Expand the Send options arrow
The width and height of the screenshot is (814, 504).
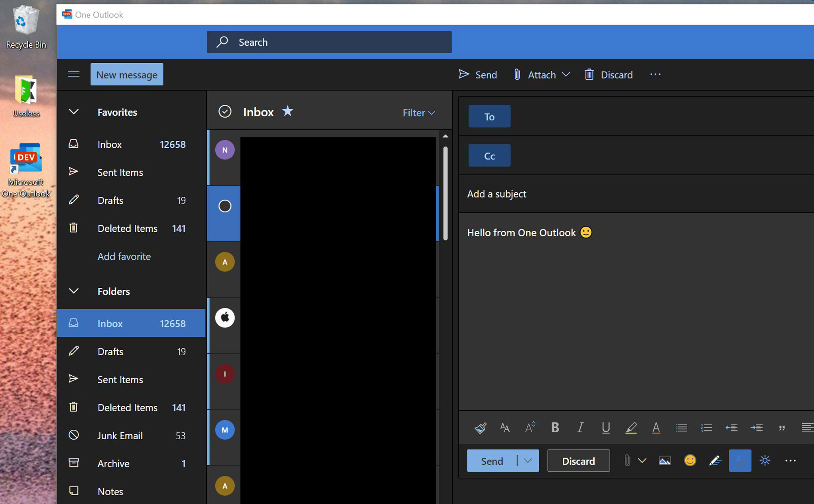coord(528,461)
